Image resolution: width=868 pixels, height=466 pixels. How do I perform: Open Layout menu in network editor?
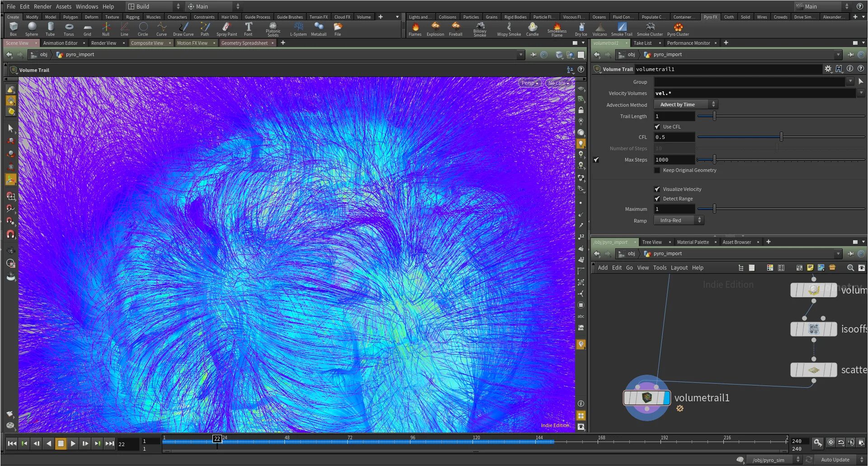tap(679, 268)
